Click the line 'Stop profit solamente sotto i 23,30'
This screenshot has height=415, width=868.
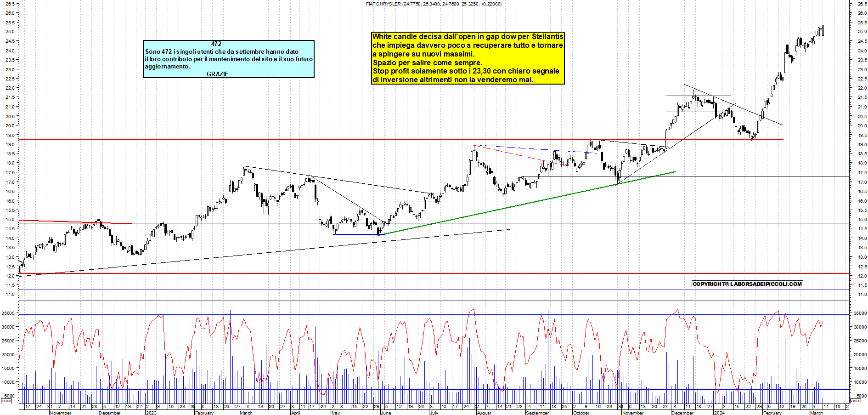pyautogui.click(x=466, y=71)
